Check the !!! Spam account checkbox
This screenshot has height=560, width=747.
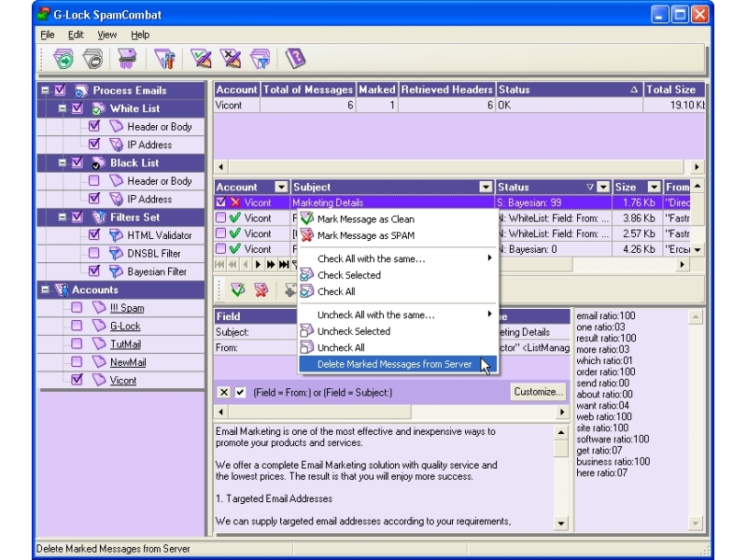pos(77,308)
